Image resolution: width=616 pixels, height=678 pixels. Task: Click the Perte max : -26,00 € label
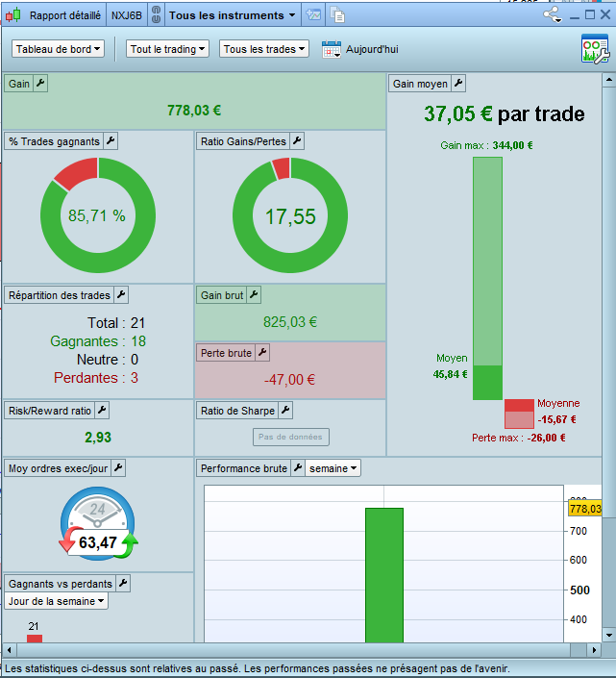point(518,438)
